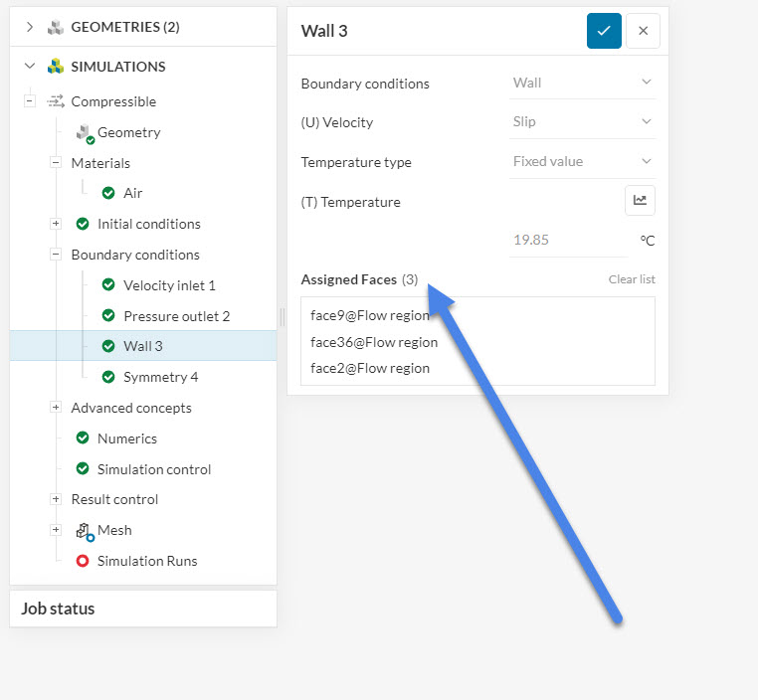The height and width of the screenshot is (700, 758).
Task: Open the Boundary conditions type dropdown
Action: click(582, 83)
